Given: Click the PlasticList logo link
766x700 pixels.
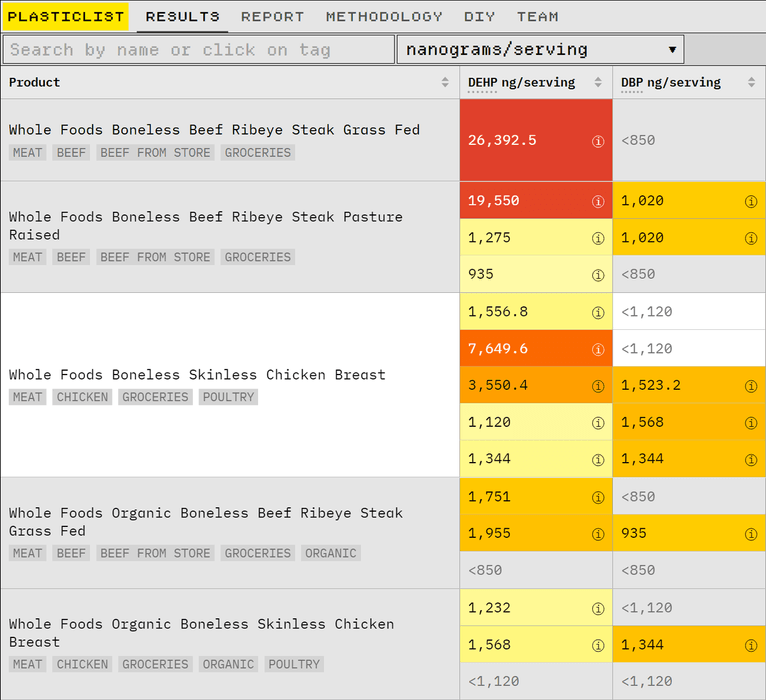Looking at the screenshot, I should (66, 17).
